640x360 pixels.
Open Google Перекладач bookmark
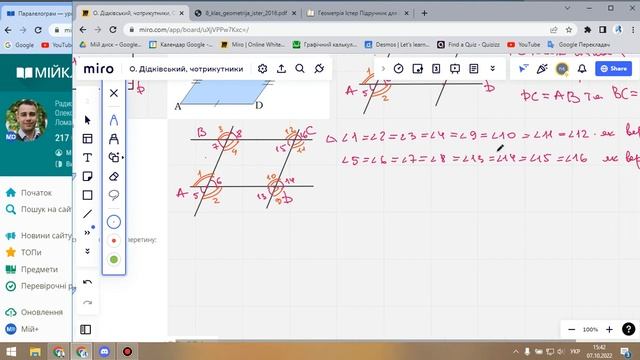579,44
